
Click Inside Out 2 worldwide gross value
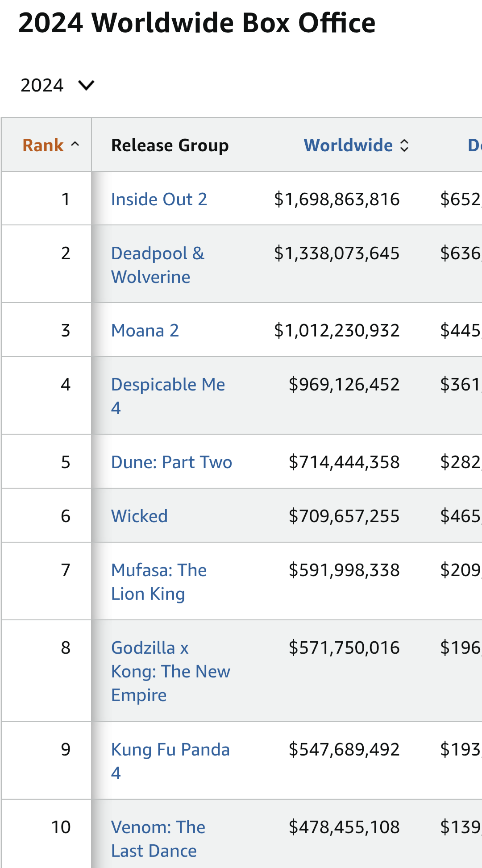pyautogui.click(x=337, y=199)
